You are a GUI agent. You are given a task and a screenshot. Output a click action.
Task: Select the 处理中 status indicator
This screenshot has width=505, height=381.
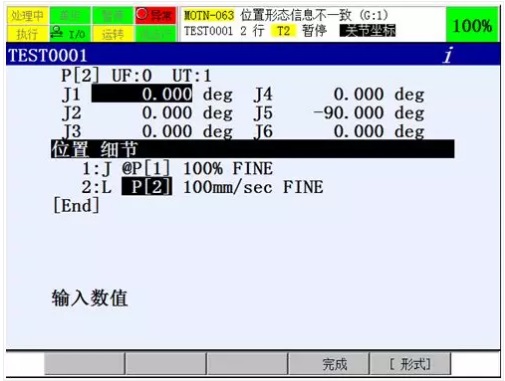(x=27, y=15)
